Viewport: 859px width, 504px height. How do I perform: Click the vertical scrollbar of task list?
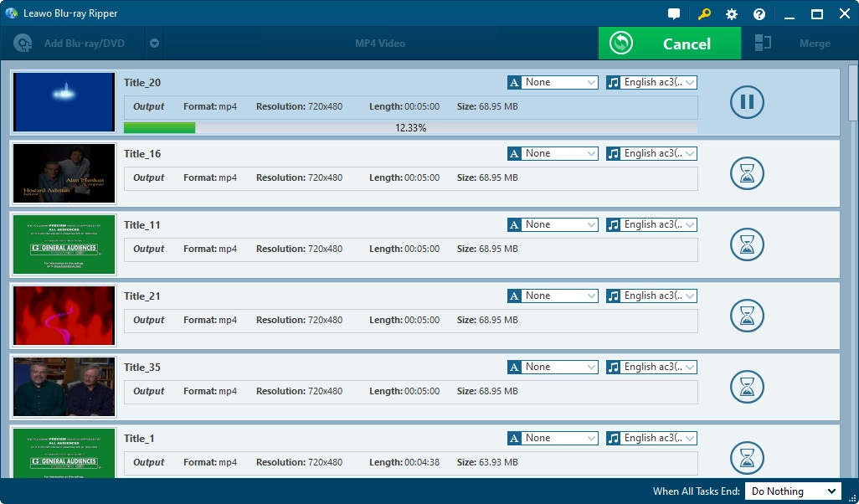[853, 92]
